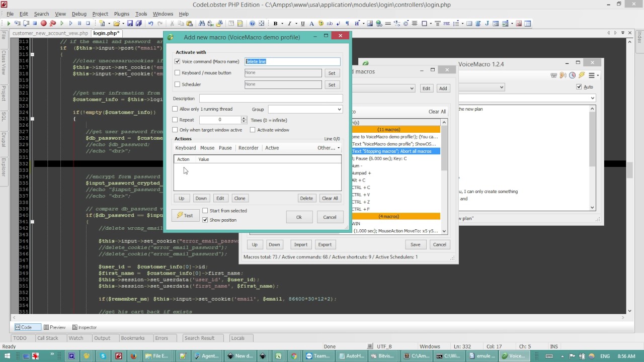Toggle the Auto checkbox in VoiceMacro
The image size is (644, 362).
pos(579,87)
